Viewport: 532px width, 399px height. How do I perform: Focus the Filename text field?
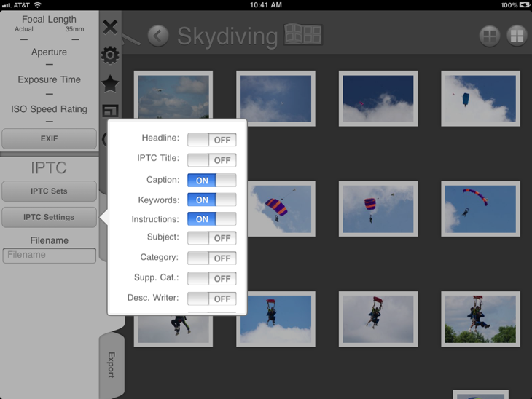[x=49, y=256]
